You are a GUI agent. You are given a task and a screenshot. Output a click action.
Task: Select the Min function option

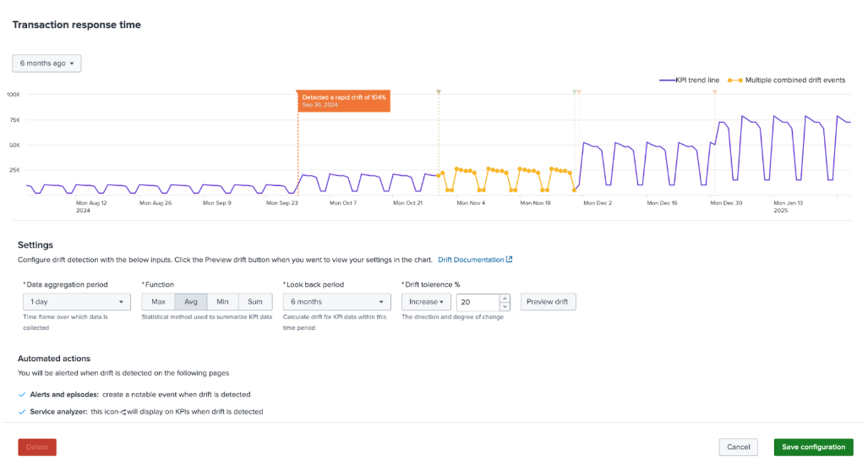click(x=222, y=302)
